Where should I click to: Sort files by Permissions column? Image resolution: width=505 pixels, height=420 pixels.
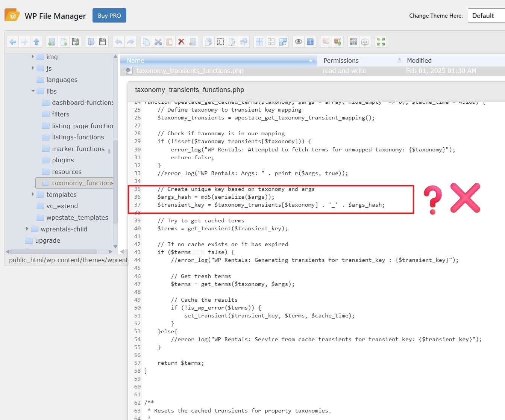point(341,60)
